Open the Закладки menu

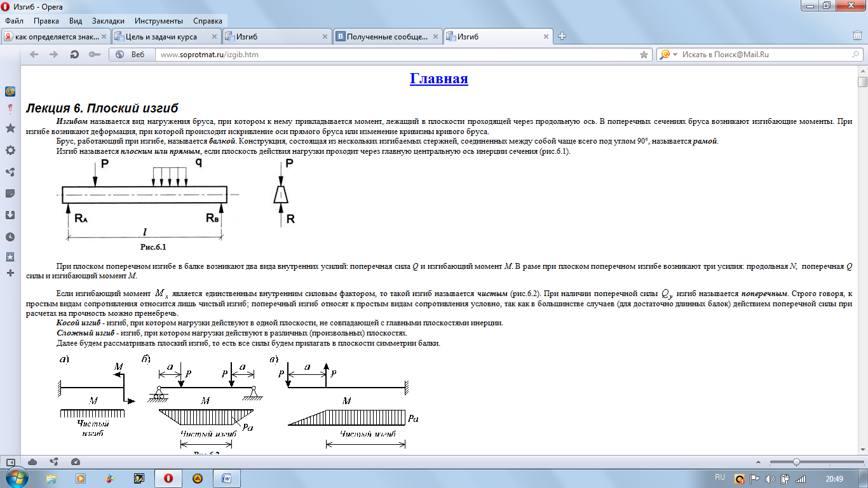tap(108, 21)
